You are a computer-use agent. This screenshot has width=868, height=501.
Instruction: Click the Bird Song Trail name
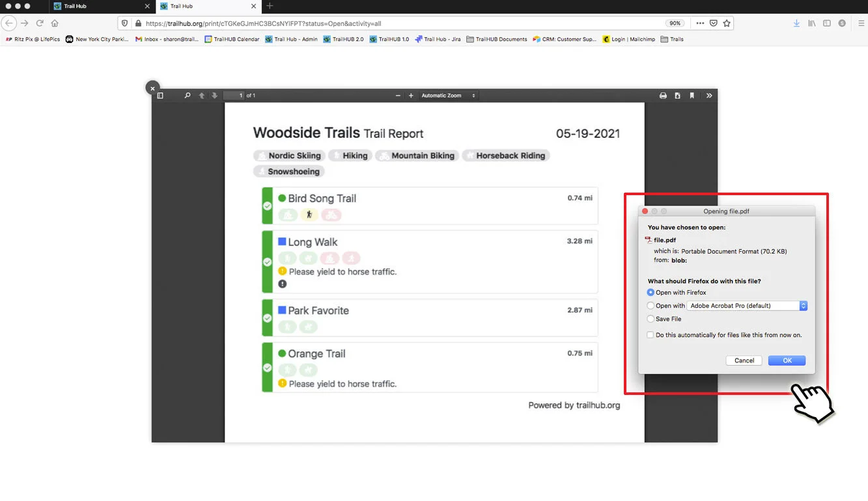pyautogui.click(x=322, y=198)
